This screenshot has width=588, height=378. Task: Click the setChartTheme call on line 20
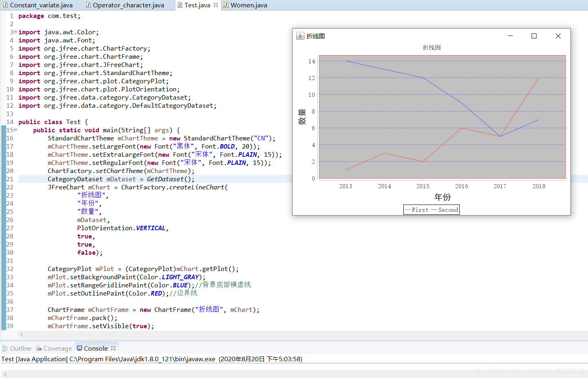point(119,171)
